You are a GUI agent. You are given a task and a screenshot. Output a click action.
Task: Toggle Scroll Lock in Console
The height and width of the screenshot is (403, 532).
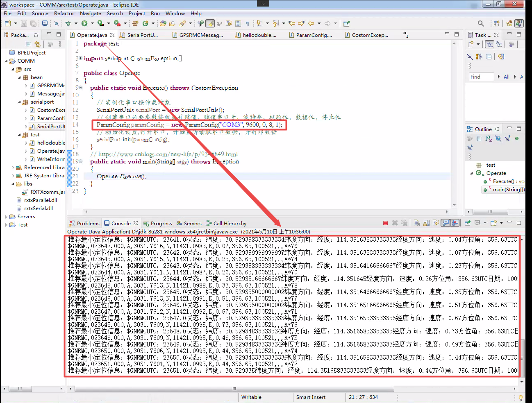(x=426, y=223)
